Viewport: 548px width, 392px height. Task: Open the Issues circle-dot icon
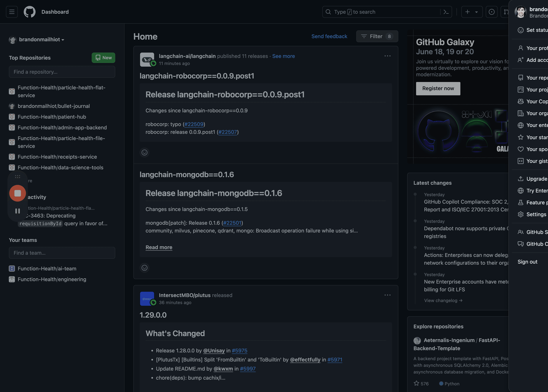click(491, 12)
